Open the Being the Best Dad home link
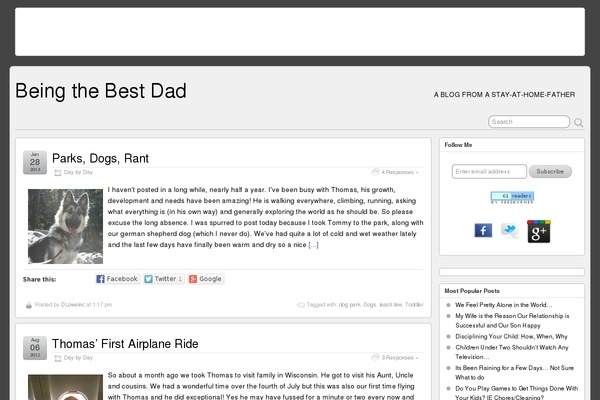Screen dimensions: 600x400 (101, 91)
